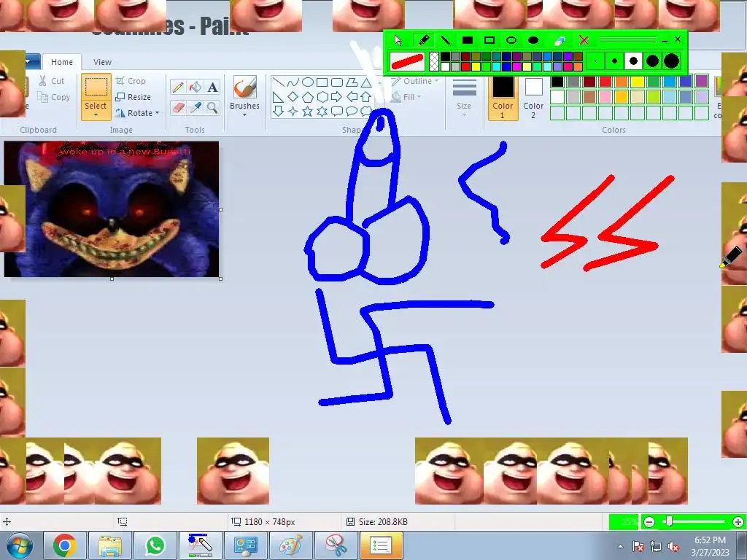Pick the Rounded rectangular callout shape
747x560 pixels.
click(337, 112)
